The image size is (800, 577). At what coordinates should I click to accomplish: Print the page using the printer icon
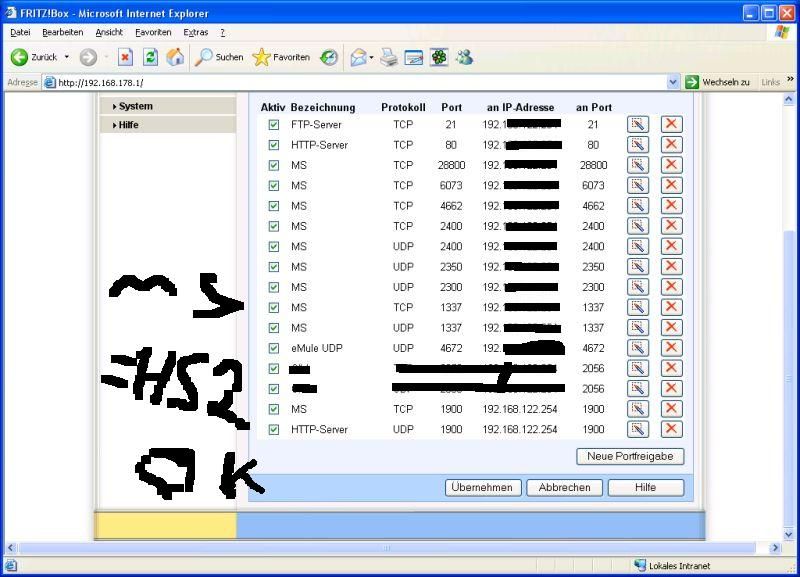(389, 57)
